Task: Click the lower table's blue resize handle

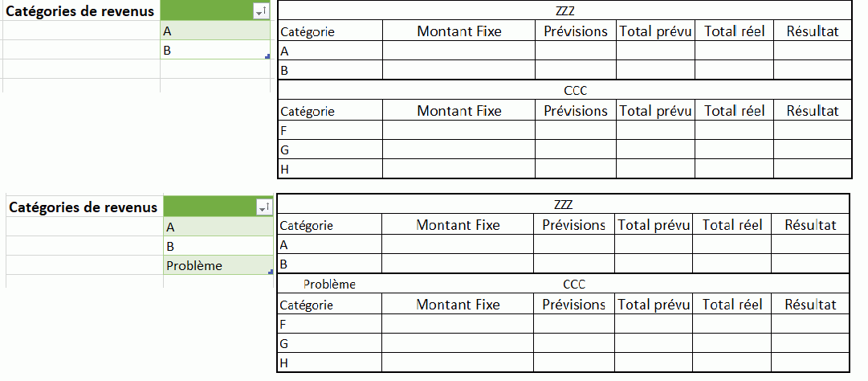Action: [x=270, y=272]
